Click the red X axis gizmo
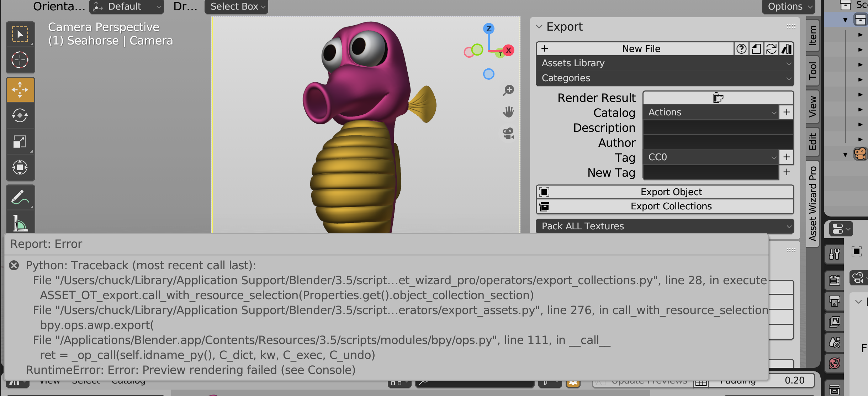Image resolution: width=868 pixels, height=396 pixels. (509, 50)
